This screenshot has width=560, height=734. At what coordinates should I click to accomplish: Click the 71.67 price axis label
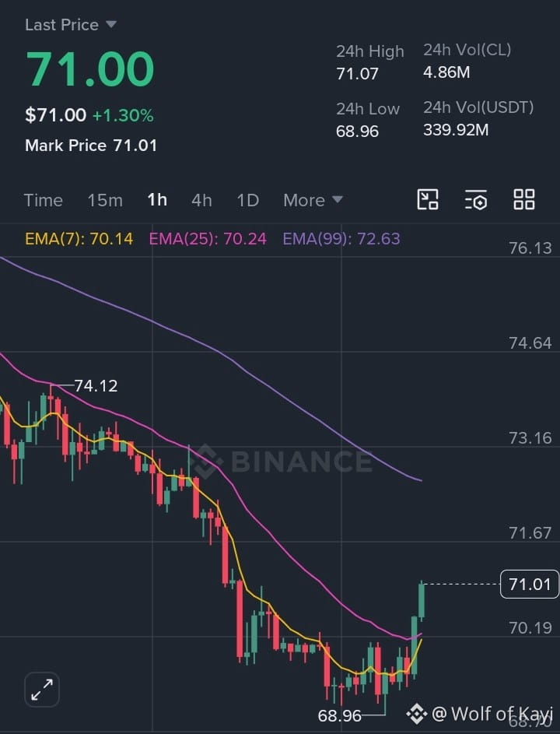pyautogui.click(x=530, y=533)
